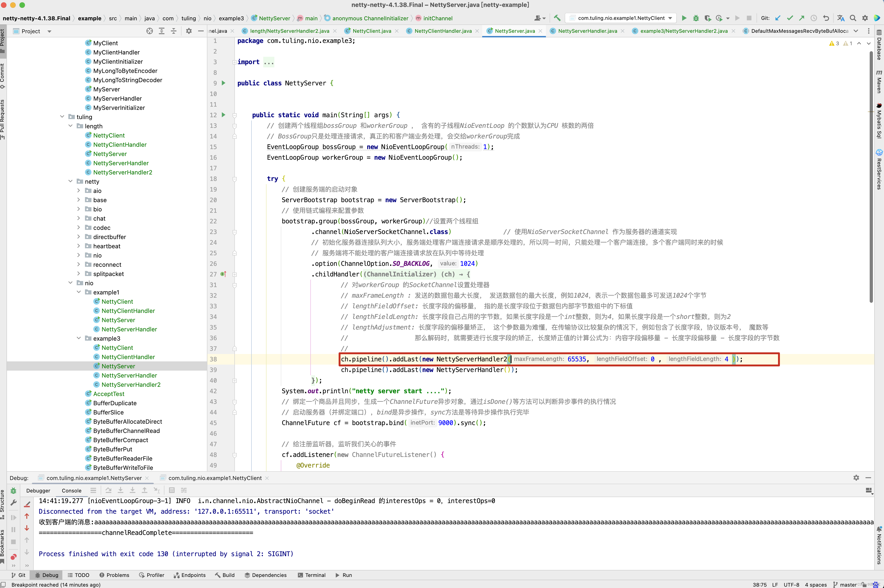
Task: Click Git push green arrow icon
Action: tap(802, 18)
